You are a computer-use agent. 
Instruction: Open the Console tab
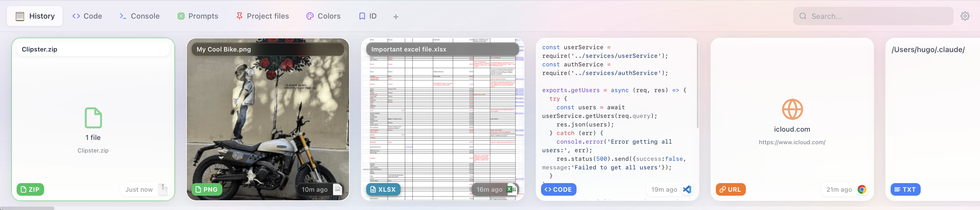139,16
